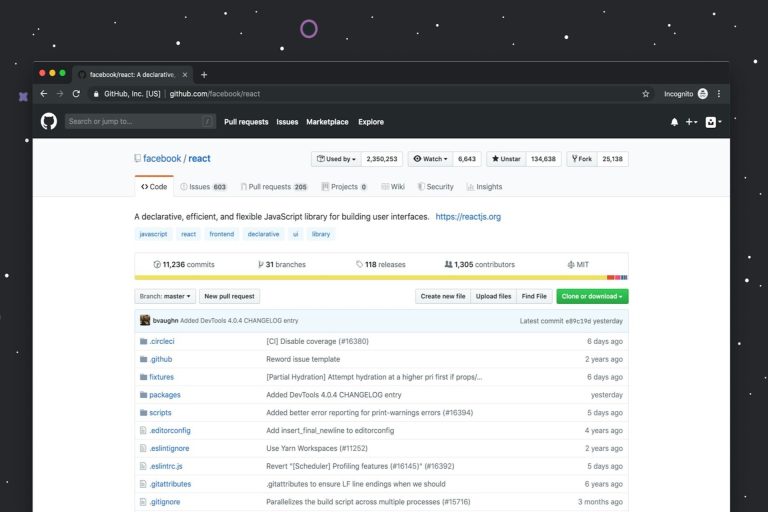The image size is (768, 512).
Task: Click the .circleci folder icon
Action: pos(144,341)
